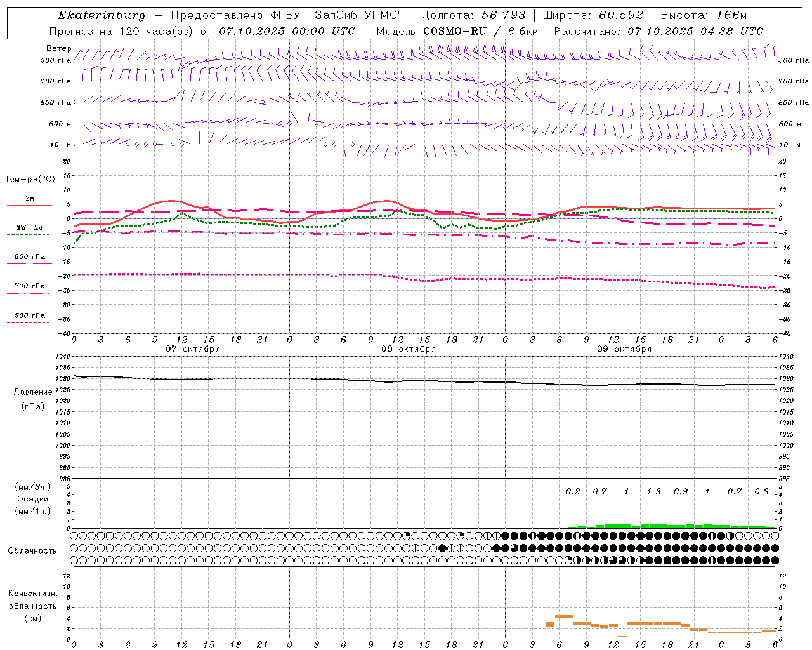Click the Тем-ра(°C) temperature panel label
This screenshot has height=650, width=812.
click(x=30, y=180)
